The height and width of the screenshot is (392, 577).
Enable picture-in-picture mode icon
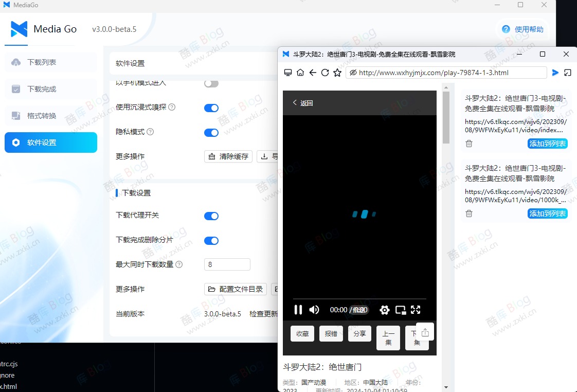point(401,310)
